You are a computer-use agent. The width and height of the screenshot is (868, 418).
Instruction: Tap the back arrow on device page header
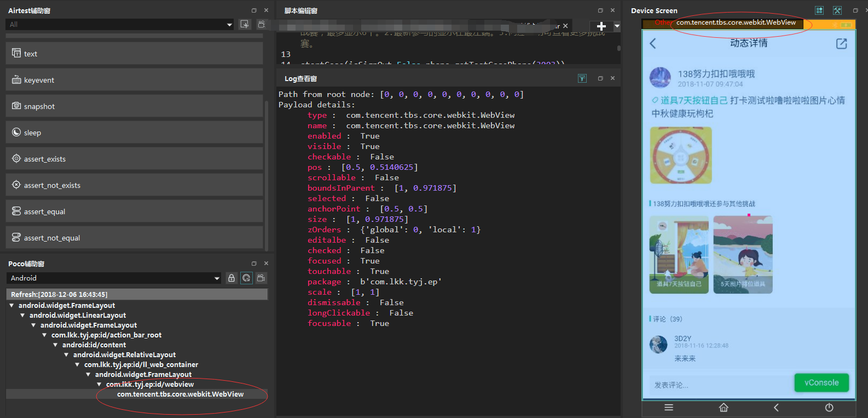click(652, 43)
